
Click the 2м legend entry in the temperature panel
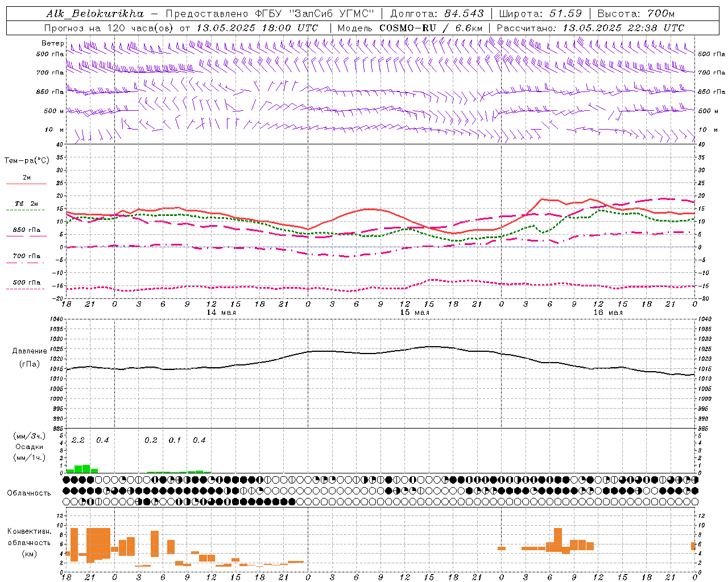pyautogui.click(x=27, y=178)
